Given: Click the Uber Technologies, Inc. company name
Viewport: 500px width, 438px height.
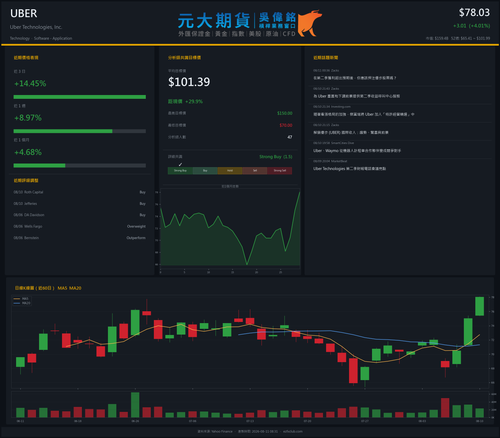Looking at the screenshot, I should click(x=36, y=27).
